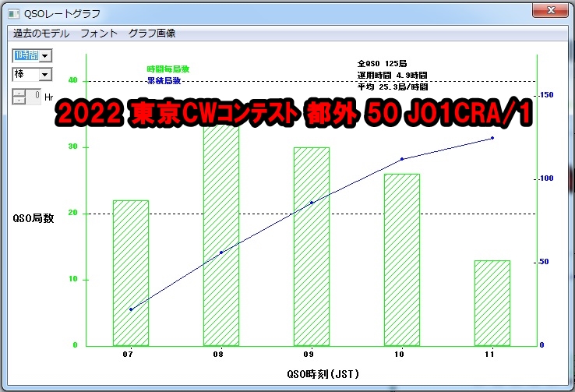575x392 pixels.
Task: Expand the 棒 graph type dropdown
Action: (45, 75)
